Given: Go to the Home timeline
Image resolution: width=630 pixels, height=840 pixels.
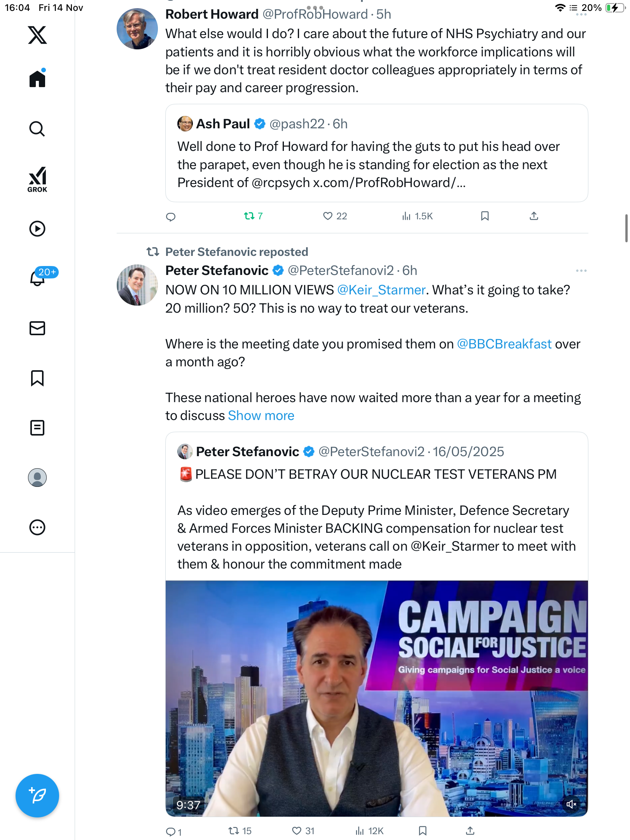Looking at the screenshot, I should (x=37, y=79).
